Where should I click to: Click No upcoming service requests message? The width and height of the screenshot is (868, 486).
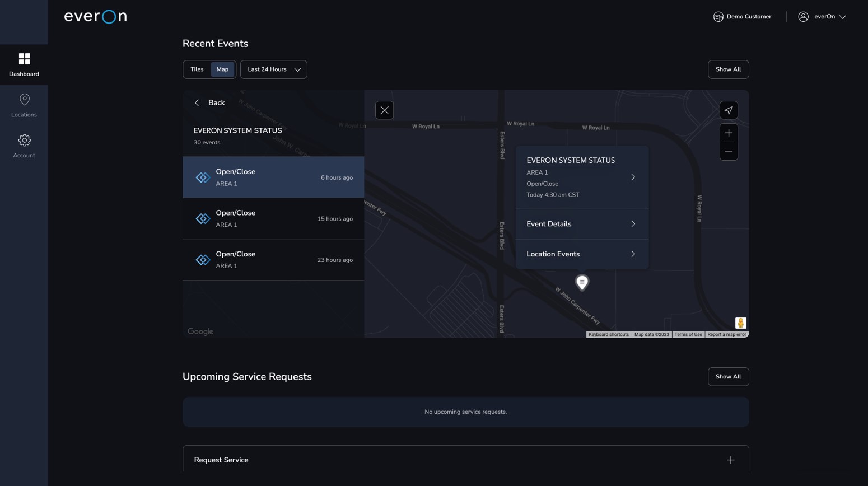click(465, 412)
